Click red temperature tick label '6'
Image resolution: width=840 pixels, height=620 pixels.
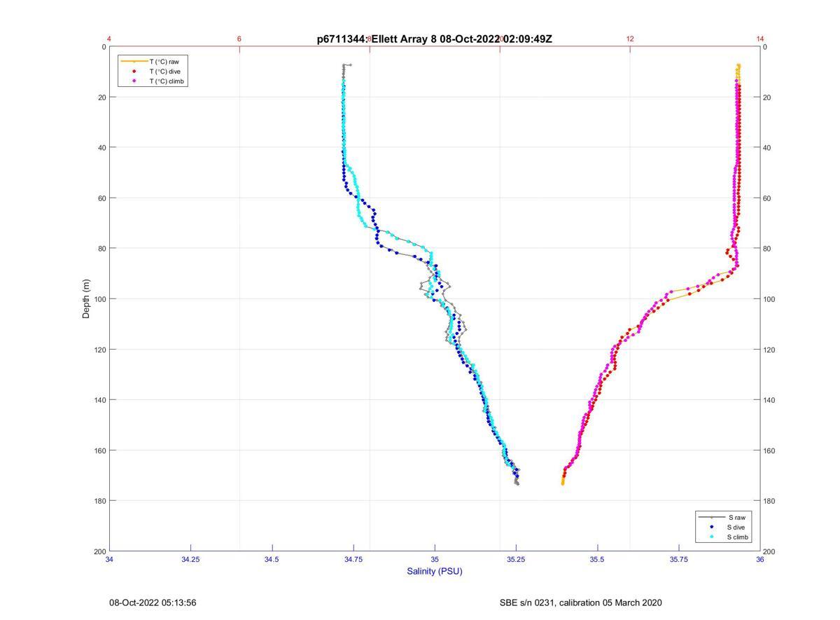pos(239,39)
